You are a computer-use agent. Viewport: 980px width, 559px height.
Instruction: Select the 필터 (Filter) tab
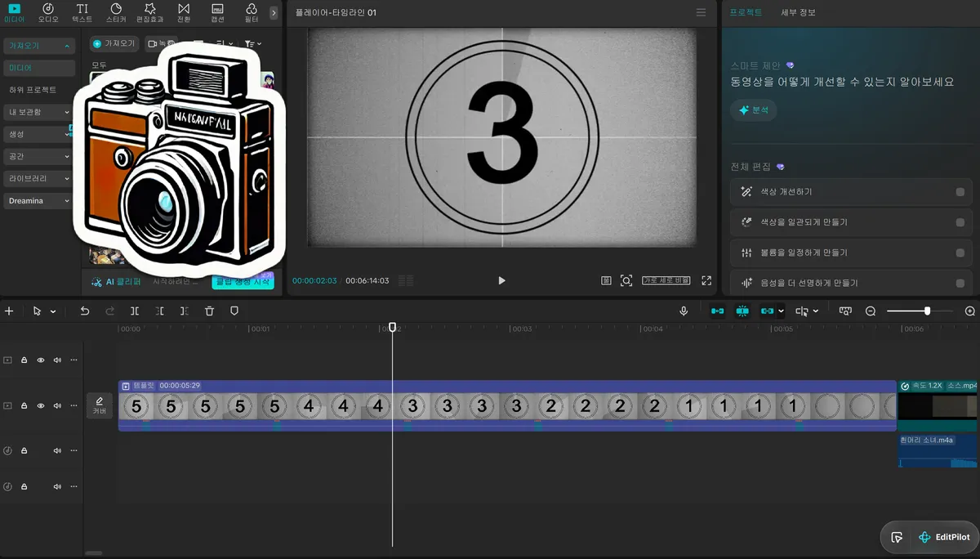pos(252,12)
